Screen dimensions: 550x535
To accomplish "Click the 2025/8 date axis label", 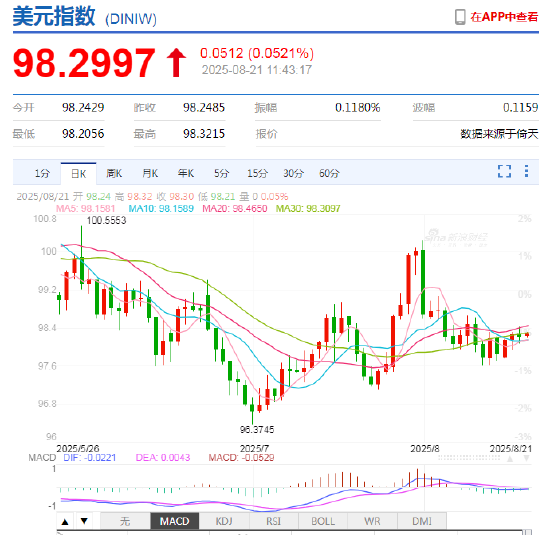I will click(425, 448).
